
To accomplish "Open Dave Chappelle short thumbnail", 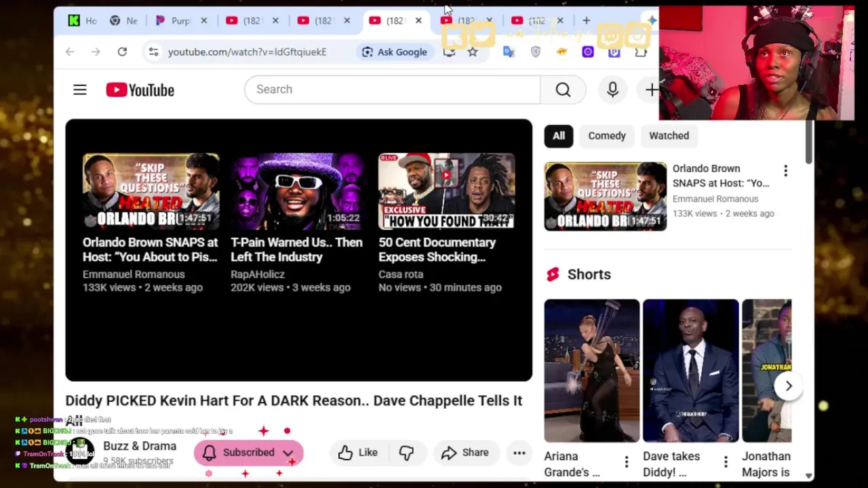I will [691, 370].
